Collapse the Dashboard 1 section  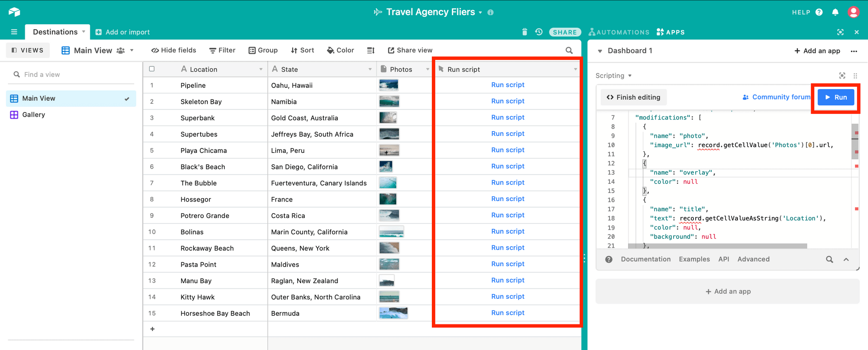tap(600, 51)
